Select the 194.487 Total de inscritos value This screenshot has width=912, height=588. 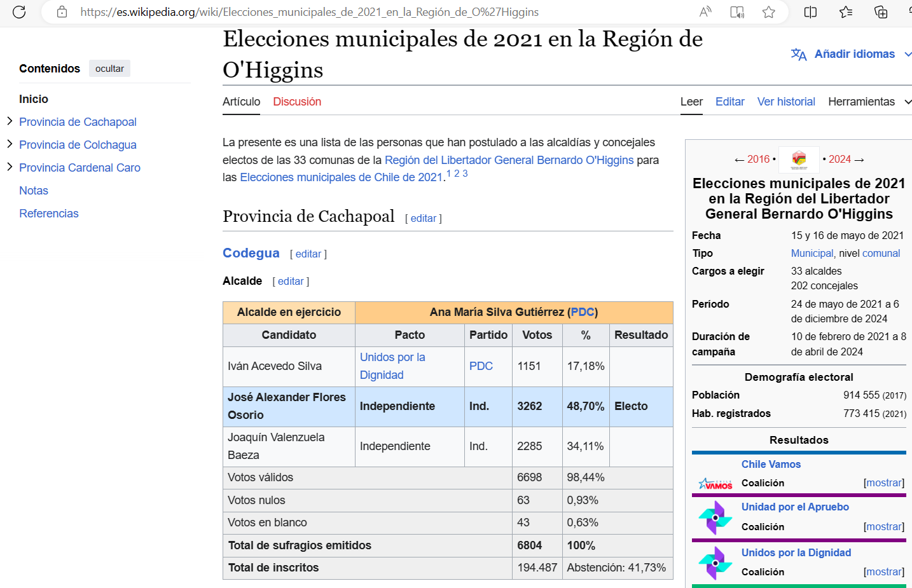(x=537, y=568)
